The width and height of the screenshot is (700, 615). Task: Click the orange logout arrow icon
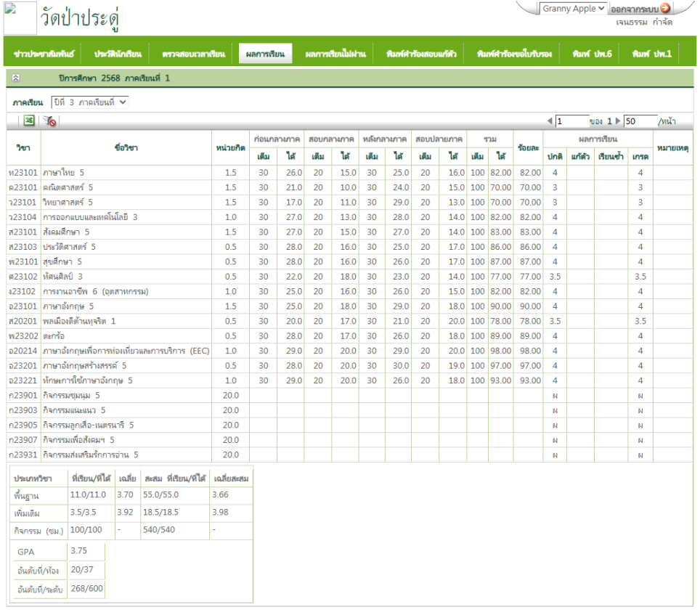tap(665, 9)
